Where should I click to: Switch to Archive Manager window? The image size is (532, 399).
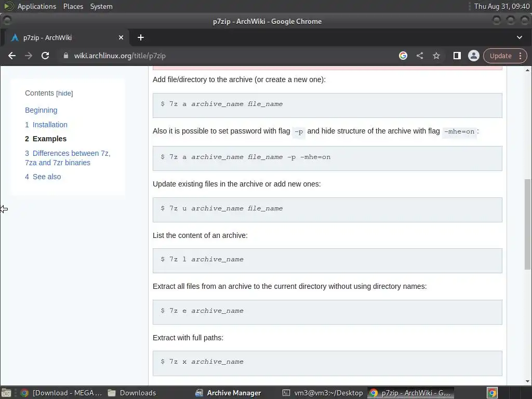[x=228, y=393]
